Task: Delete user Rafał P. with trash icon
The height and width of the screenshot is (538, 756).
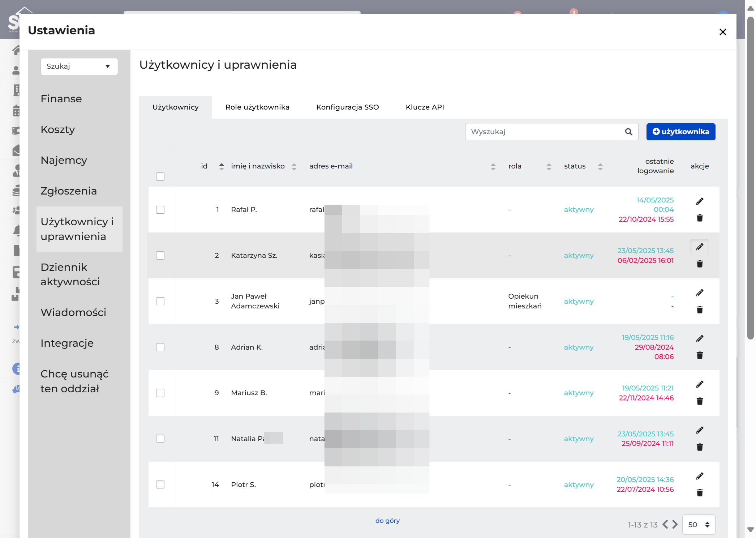Action: (700, 218)
